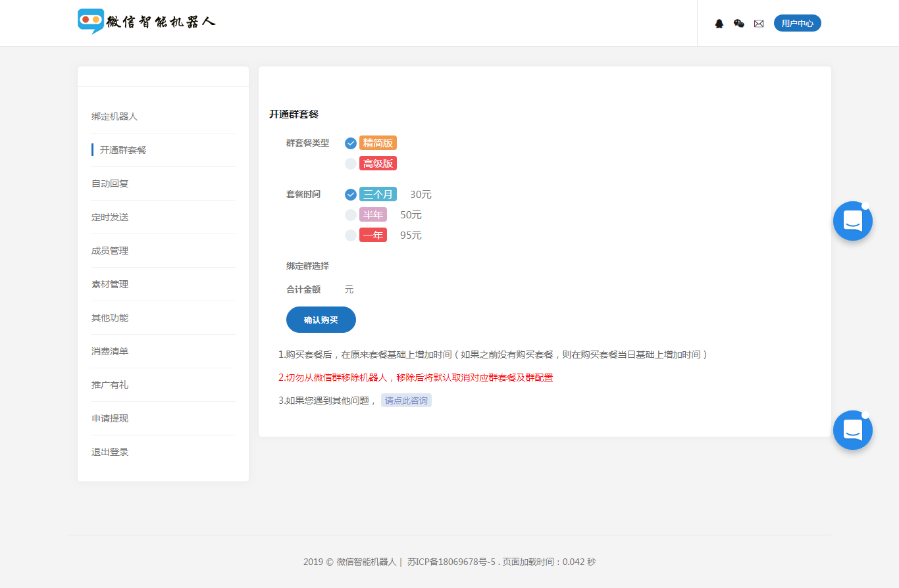The height and width of the screenshot is (588, 899).
Task: Click the red warning note about removing robot
Action: [x=416, y=378]
